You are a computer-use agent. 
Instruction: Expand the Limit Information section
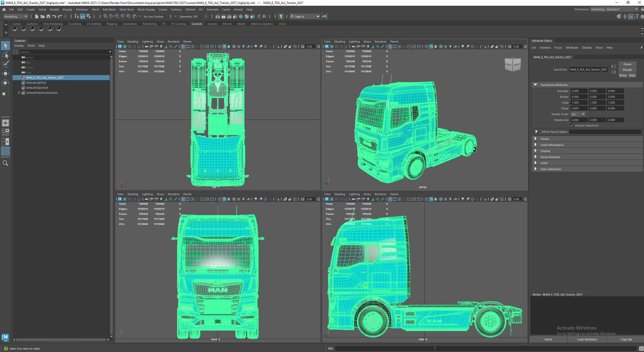[x=535, y=145]
